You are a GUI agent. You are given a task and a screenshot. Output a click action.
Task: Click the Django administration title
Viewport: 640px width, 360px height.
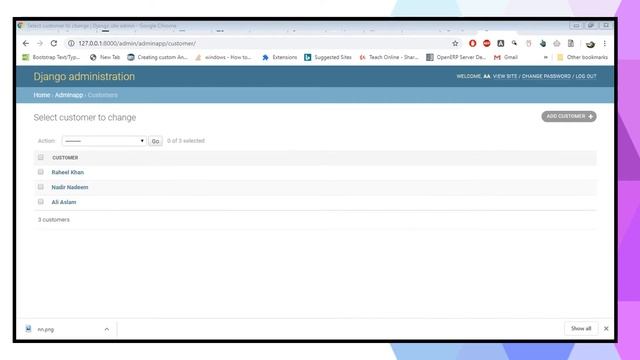pyautogui.click(x=84, y=77)
